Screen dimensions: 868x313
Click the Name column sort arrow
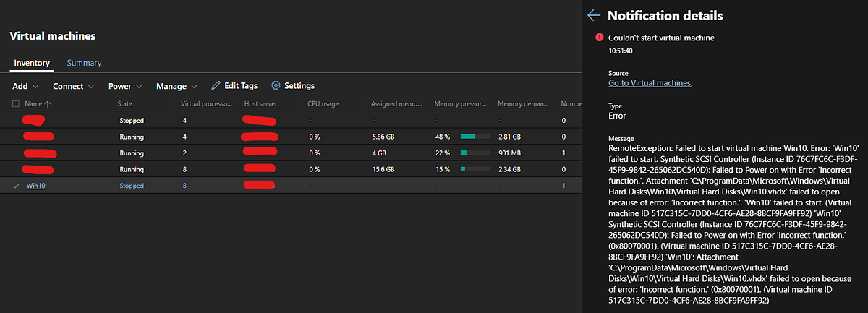(49, 104)
